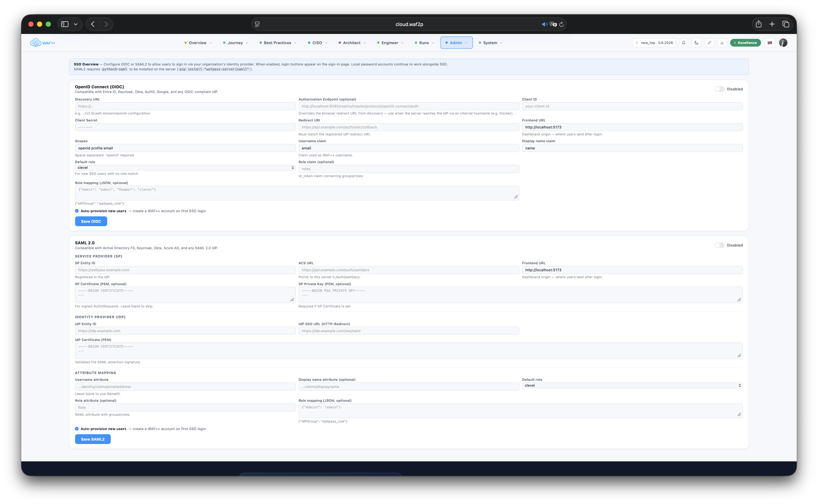
Task: Click the ACS URL field
Action: pos(409,270)
